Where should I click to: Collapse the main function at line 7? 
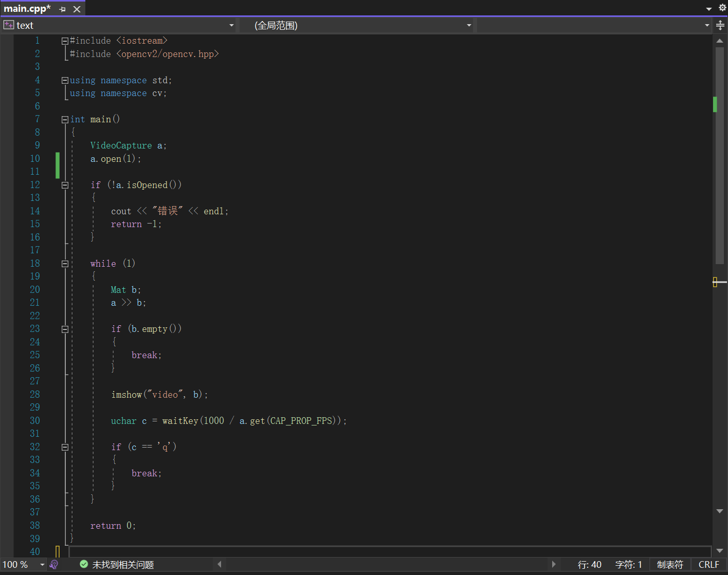(65, 119)
